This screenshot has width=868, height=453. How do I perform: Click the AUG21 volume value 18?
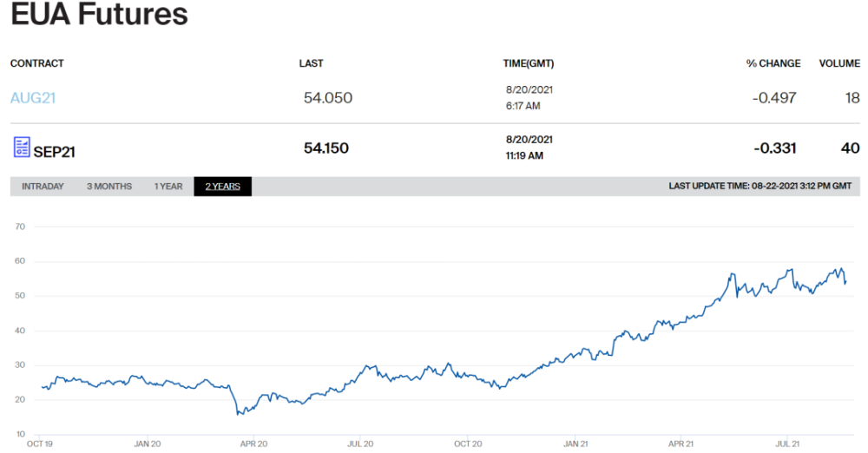click(x=852, y=98)
